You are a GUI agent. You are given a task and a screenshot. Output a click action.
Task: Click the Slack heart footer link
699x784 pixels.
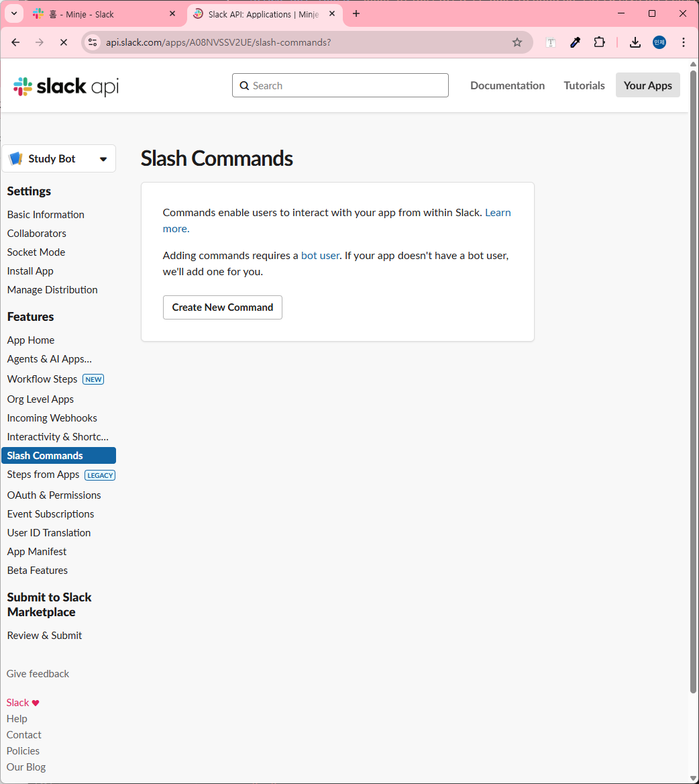pyautogui.click(x=23, y=703)
